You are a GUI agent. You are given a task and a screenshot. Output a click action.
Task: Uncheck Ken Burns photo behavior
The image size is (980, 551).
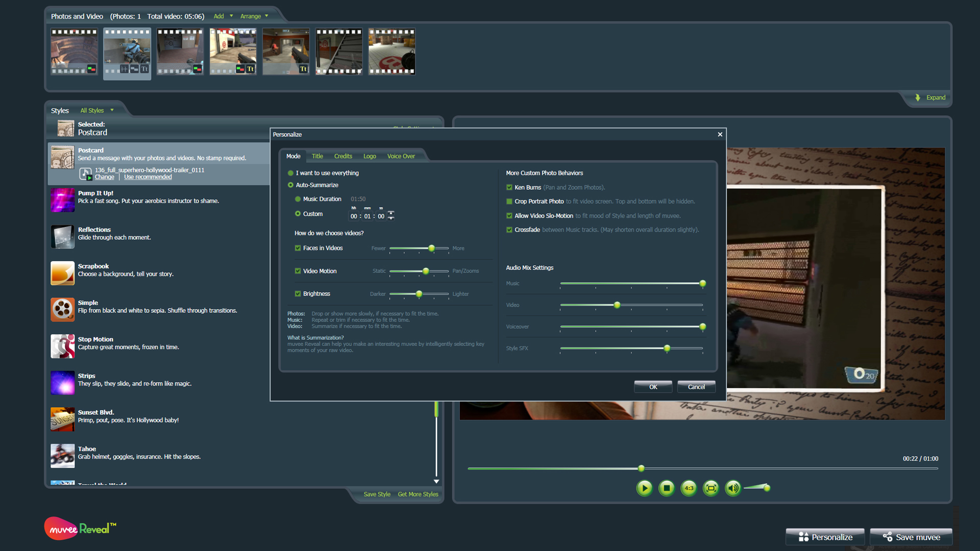(x=509, y=187)
